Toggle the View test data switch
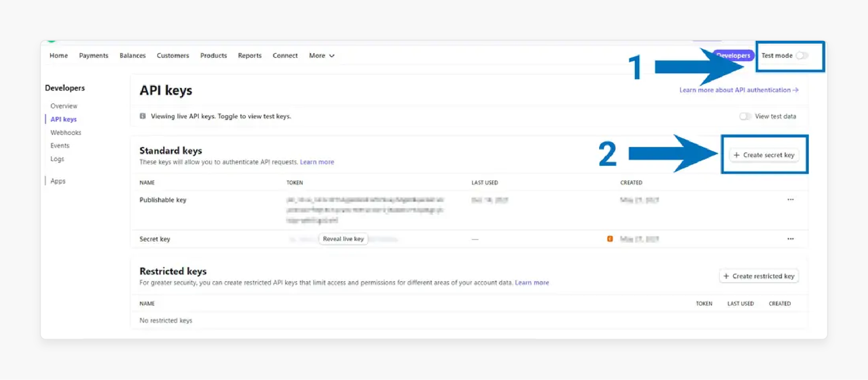 (x=745, y=116)
